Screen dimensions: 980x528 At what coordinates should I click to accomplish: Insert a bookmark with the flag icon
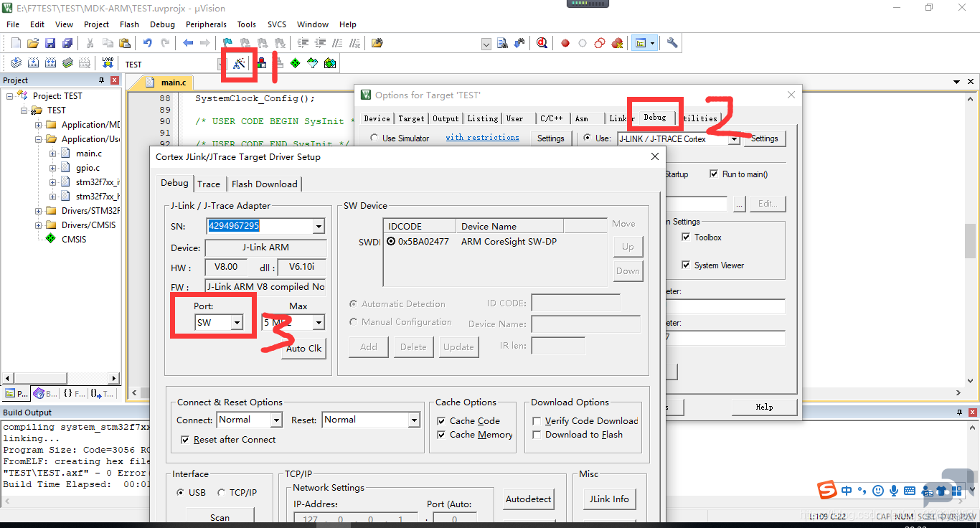click(227, 43)
